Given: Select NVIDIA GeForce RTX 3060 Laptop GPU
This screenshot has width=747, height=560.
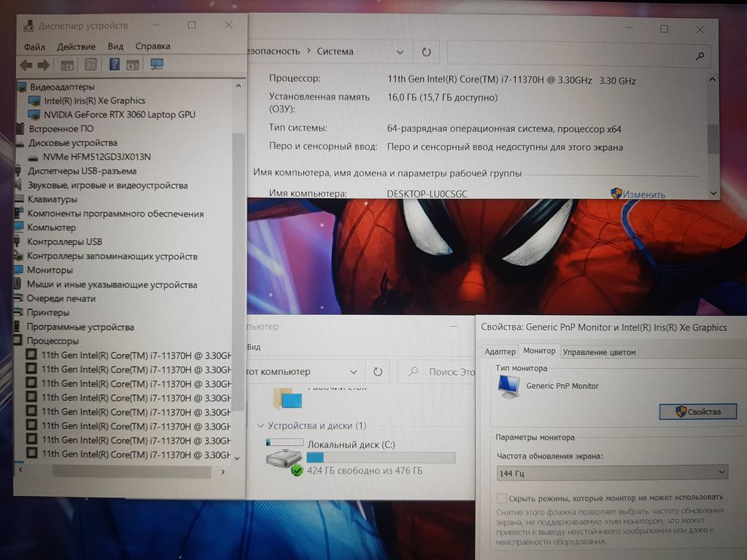Looking at the screenshot, I should coord(120,114).
